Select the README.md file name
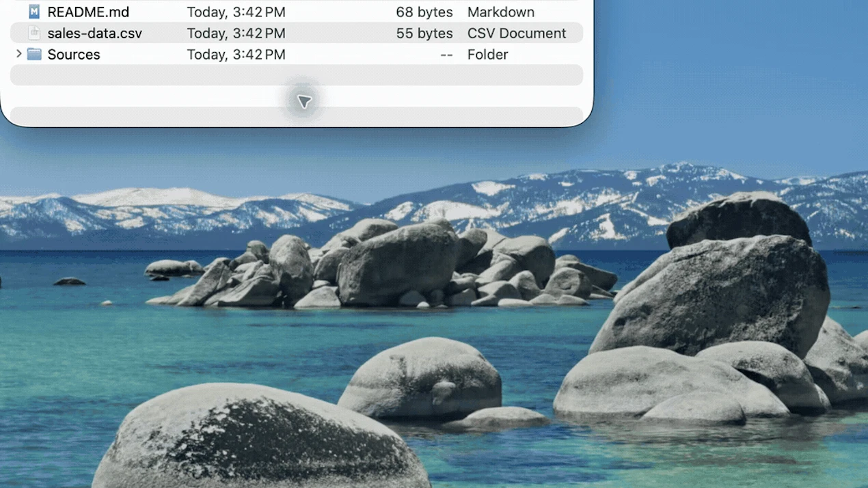868x488 pixels. [88, 12]
